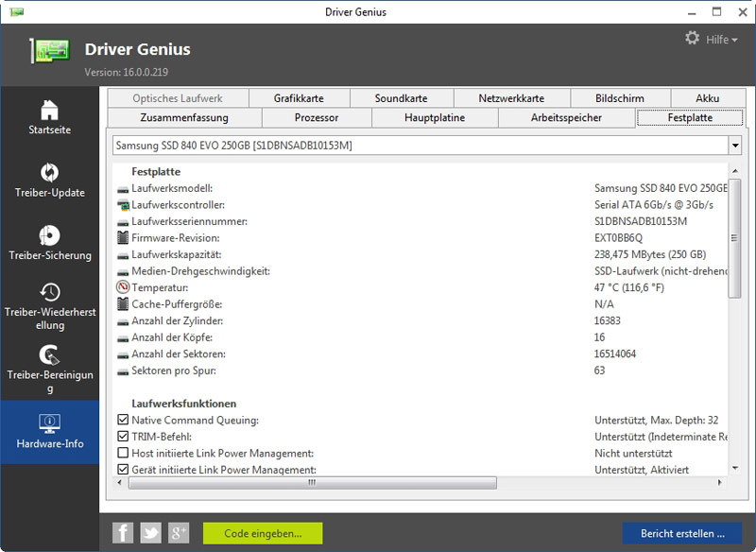Click the Google Plus icon

point(179,533)
